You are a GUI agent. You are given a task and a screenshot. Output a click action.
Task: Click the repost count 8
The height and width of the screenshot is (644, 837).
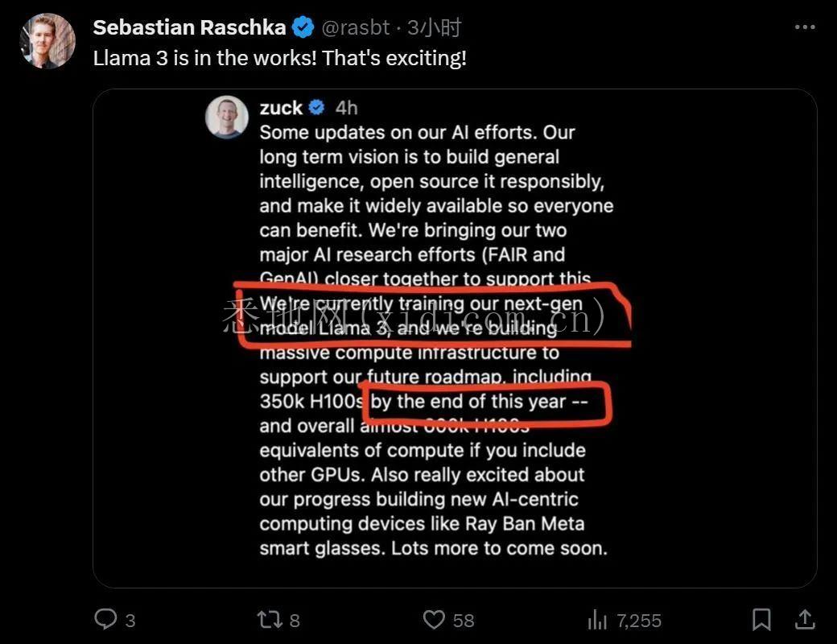295,620
